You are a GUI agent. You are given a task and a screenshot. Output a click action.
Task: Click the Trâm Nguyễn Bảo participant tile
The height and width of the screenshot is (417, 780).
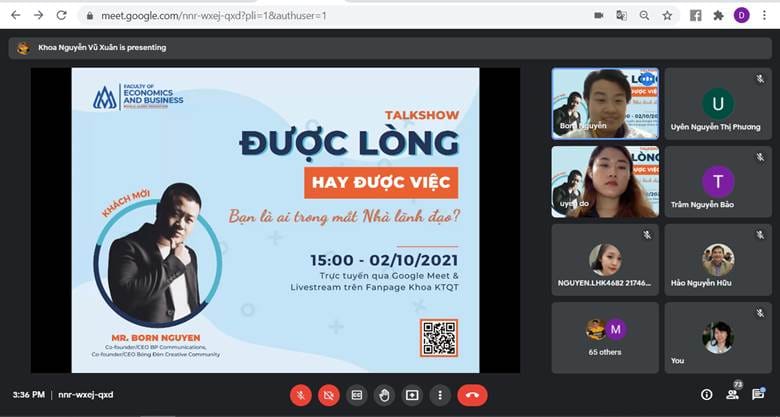(717, 181)
